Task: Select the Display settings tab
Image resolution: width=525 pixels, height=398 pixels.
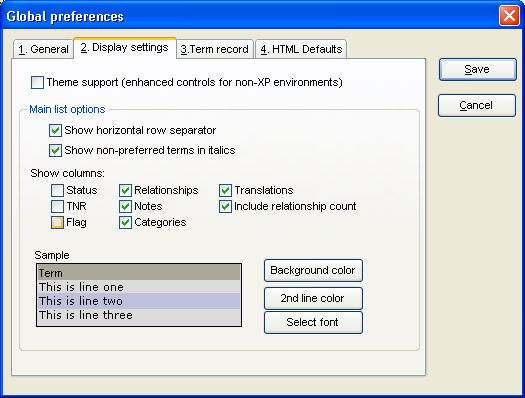Action: pos(125,48)
